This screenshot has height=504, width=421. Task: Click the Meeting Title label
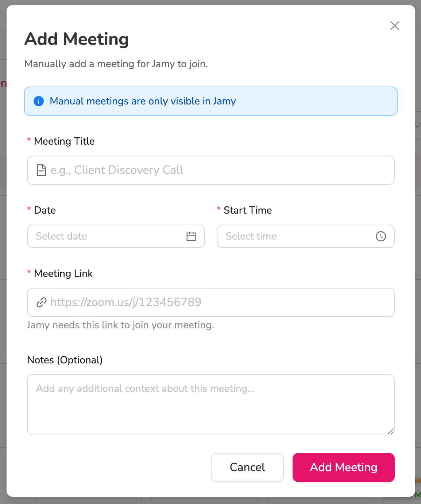[x=64, y=141]
